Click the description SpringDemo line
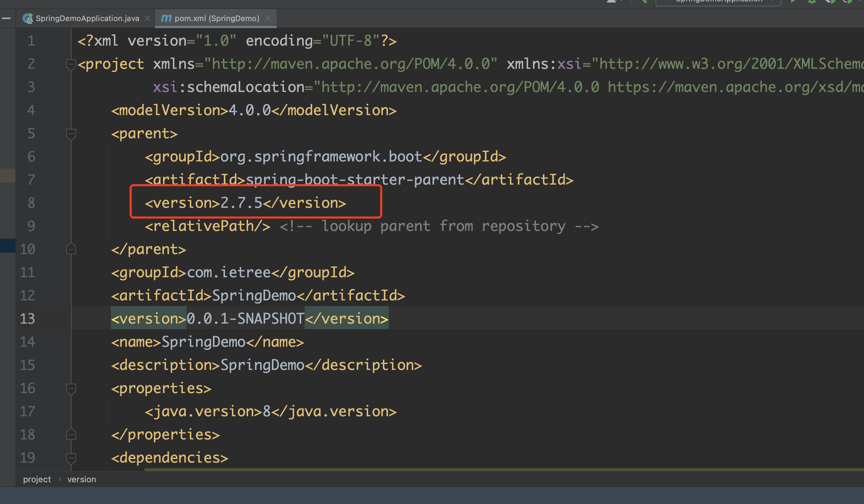Viewport: 864px width, 504px height. pyautogui.click(x=266, y=365)
